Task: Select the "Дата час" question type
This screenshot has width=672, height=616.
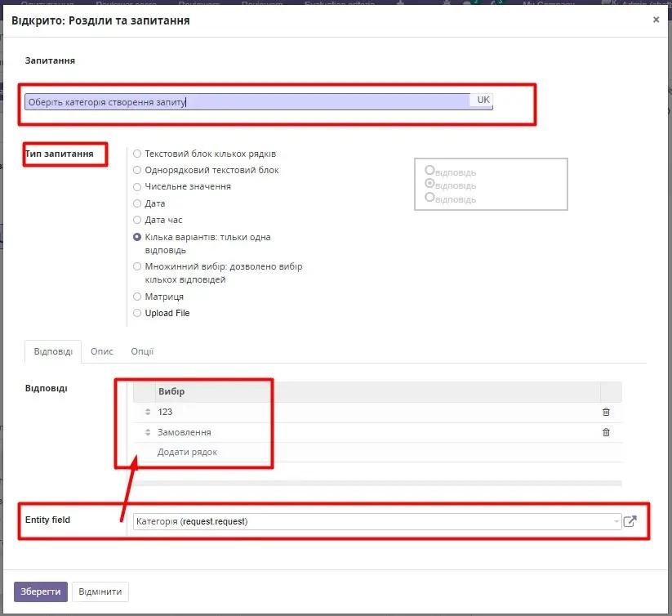Action: pos(137,220)
